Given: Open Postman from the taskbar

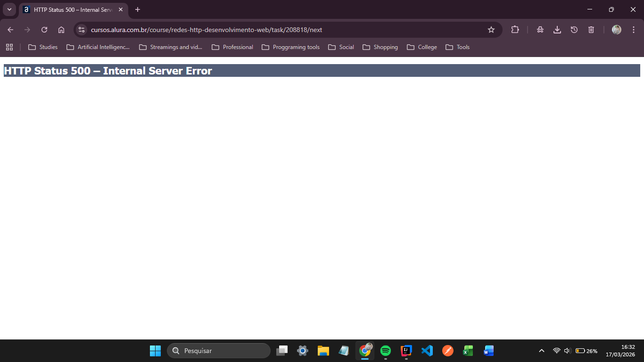Looking at the screenshot, I should click(x=447, y=351).
